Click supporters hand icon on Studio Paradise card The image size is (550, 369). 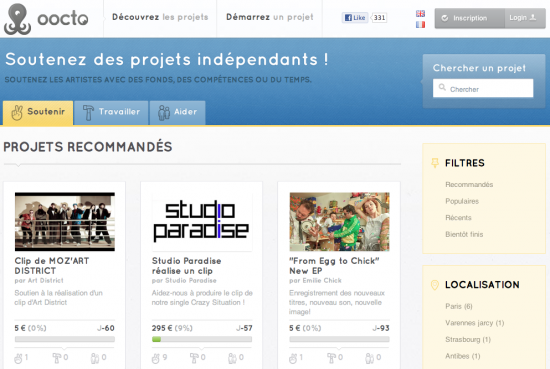[155, 358]
